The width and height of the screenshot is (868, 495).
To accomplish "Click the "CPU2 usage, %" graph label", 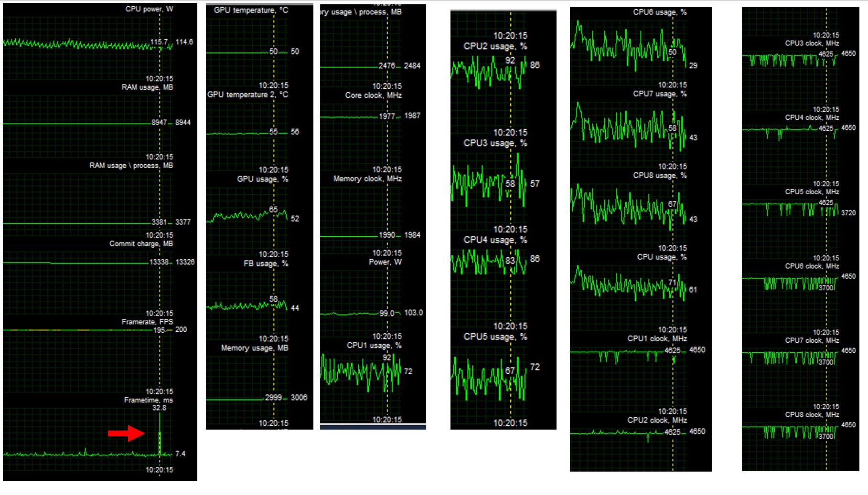I will (495, 47).
